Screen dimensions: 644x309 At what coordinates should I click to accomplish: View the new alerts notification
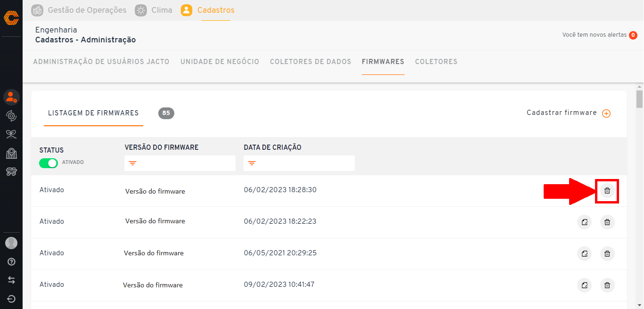click(600, 35)
